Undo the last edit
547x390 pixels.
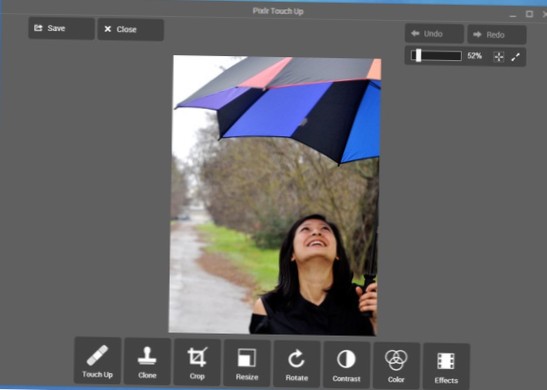434,34
